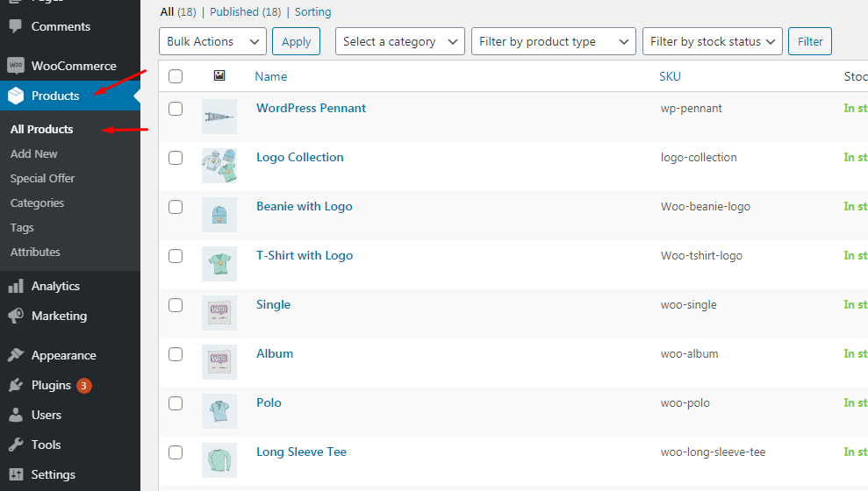The image size is (868, 491).
Task: Expand the Select a category dropdown
Action: tap(400, 41)
